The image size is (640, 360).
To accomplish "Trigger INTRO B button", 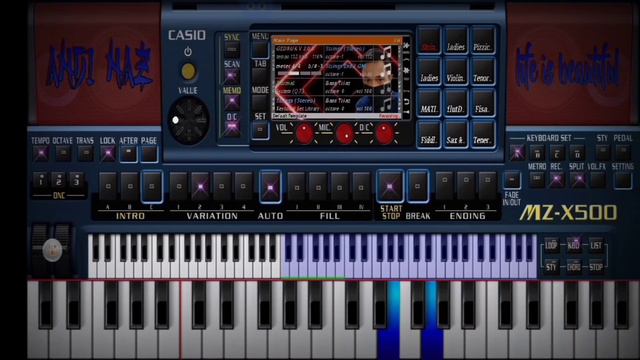I will click(x=130, y=187).
